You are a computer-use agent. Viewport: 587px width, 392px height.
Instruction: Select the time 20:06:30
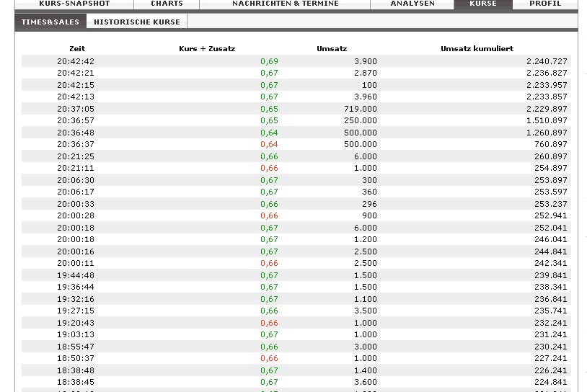pyautogui.click(x=76, y=180)
